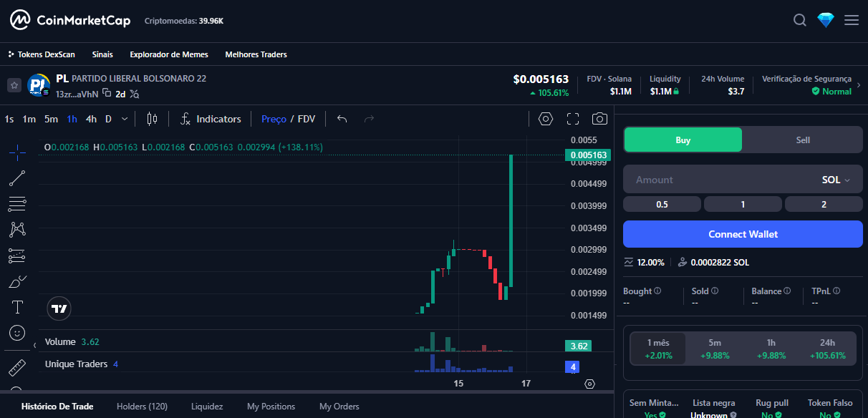The width and height of the screenshot is (868, 418).
Task: Switch to 5m chart timeframe
Action: 51,119
